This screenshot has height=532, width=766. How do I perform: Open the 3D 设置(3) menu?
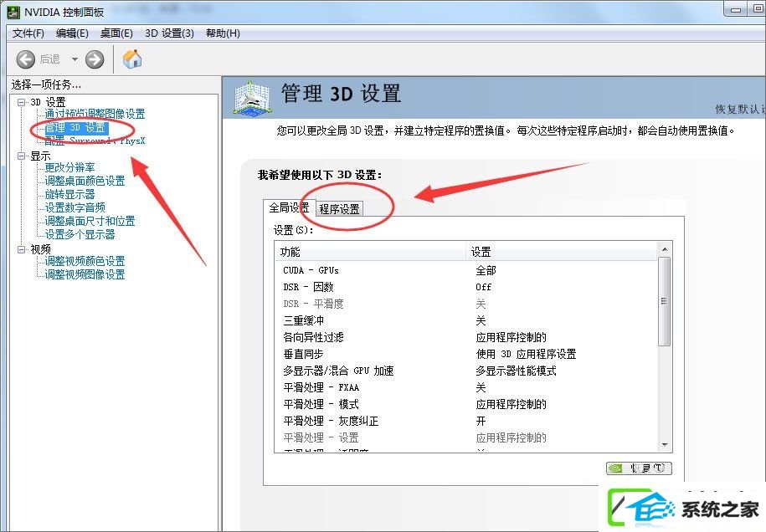[169, 33]
